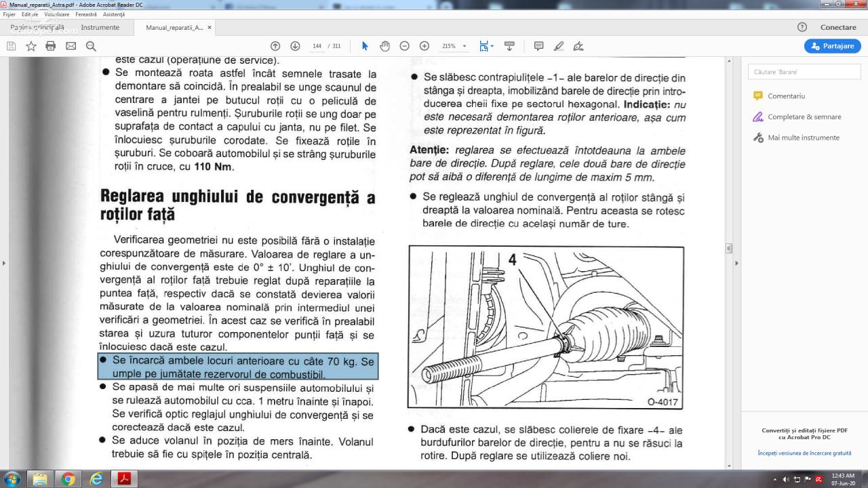Viewport: 868px width, 488px height.
Task: Open the Windows Start button
Action: (12, 479)
